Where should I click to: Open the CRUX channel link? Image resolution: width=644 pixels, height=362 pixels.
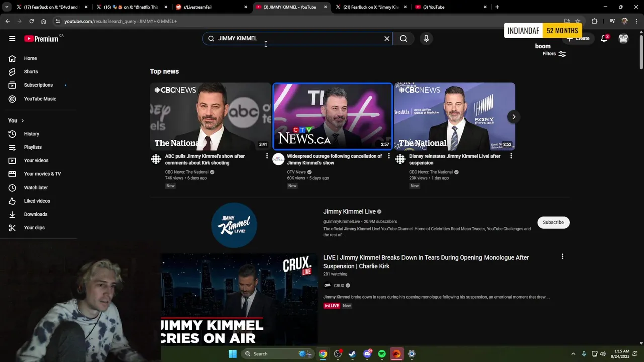[339, 286]
